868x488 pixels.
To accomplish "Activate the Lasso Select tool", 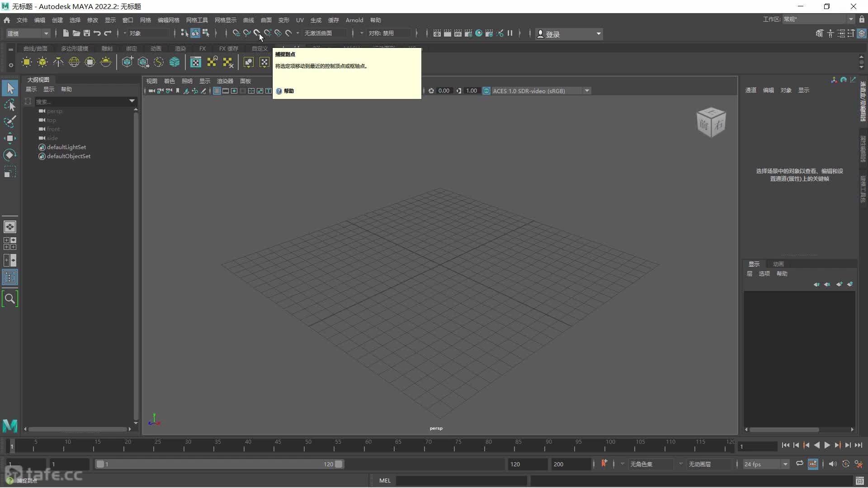I will point(10,105).
